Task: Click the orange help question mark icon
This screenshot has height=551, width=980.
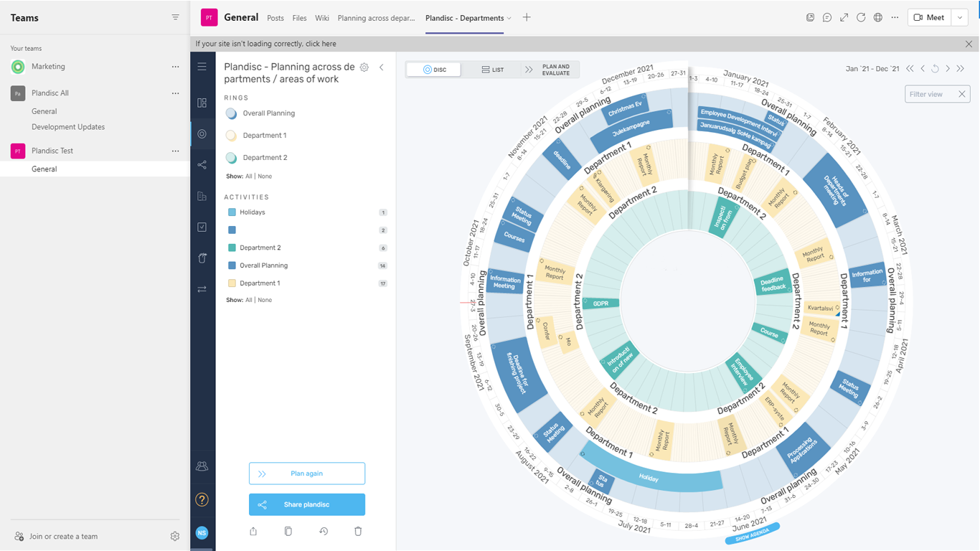Action: 202,500
